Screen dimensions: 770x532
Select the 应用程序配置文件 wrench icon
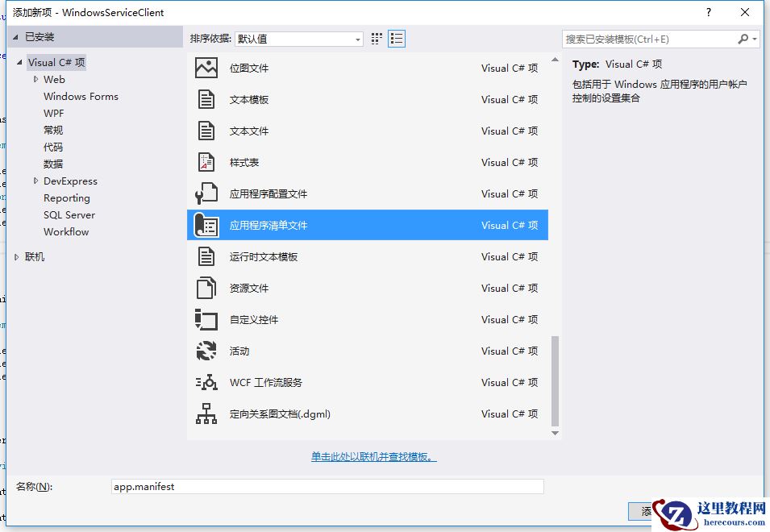[x=206, y=193]
